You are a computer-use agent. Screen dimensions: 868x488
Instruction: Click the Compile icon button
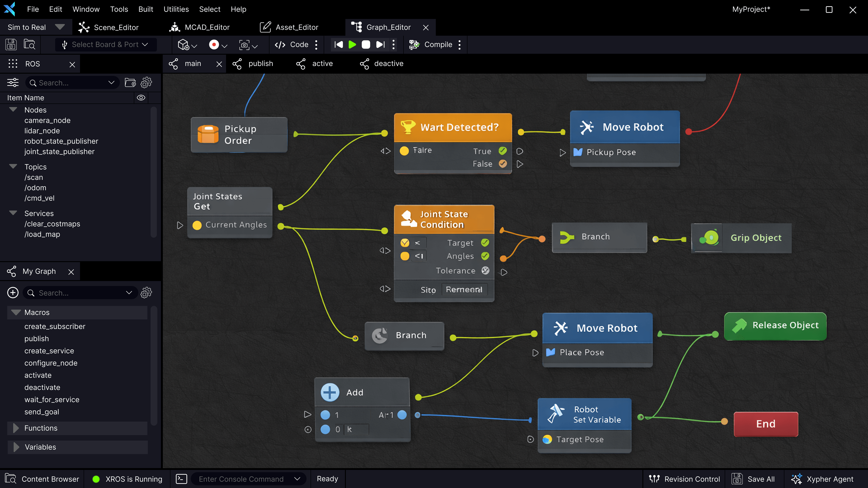point(414,45)
